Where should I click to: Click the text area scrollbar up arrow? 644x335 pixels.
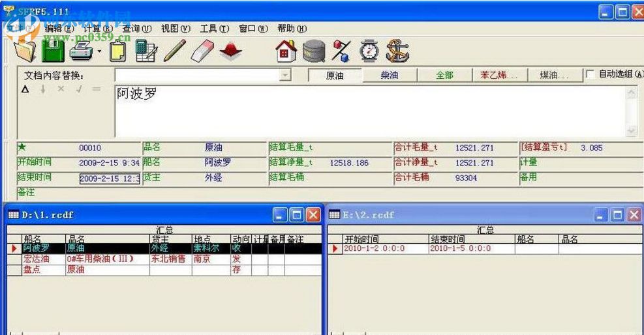(631, 93)
